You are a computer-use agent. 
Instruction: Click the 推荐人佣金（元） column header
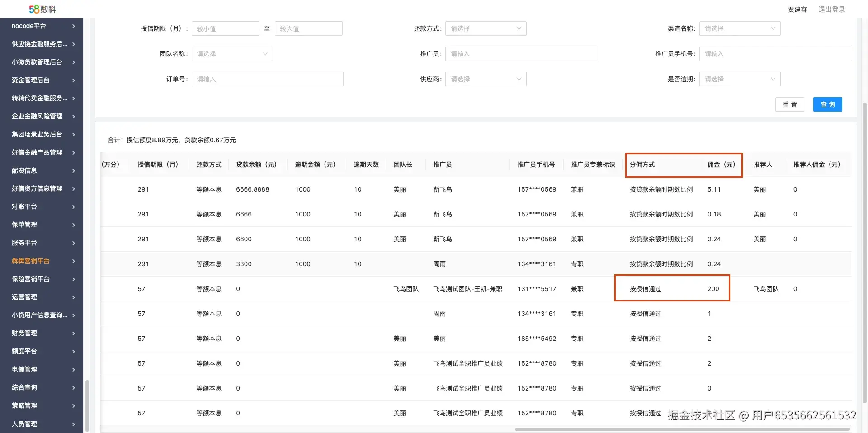pyautogui.click(x=817, y=165)
